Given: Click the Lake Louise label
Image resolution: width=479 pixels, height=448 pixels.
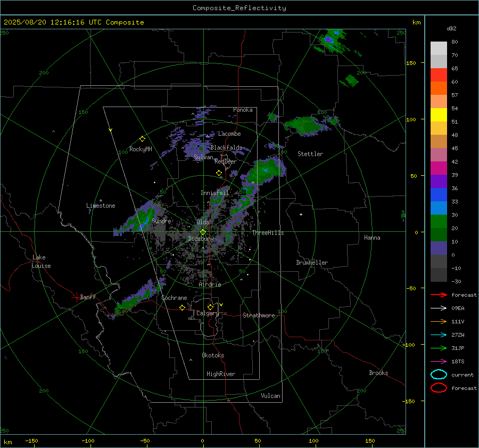Looking at the screenshot, I should click(41, 262).
